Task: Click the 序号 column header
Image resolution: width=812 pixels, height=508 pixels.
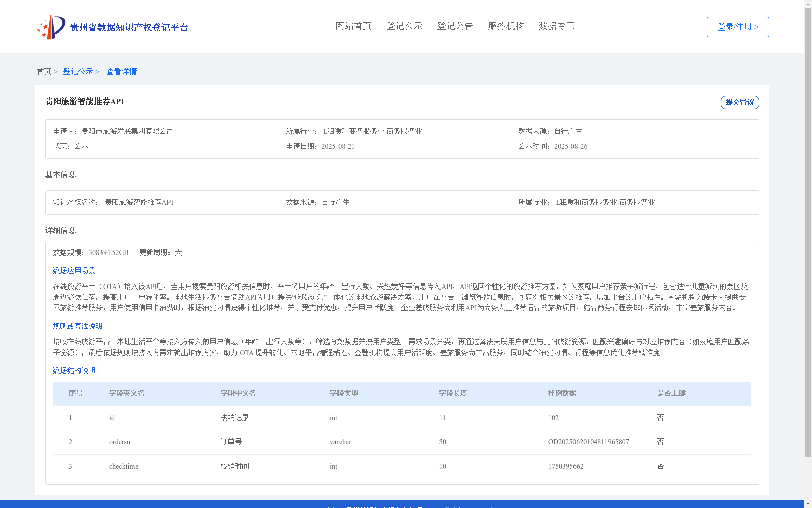Action: point(76,393)
